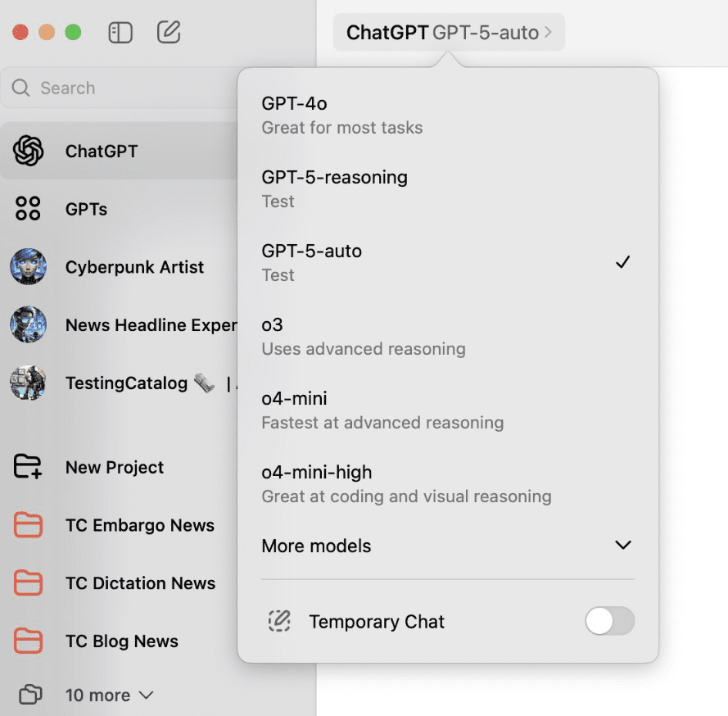Viewport: 728px width, 716px height.
Task: Enable the Temporary Chat switch
Action: pos(609,621)
